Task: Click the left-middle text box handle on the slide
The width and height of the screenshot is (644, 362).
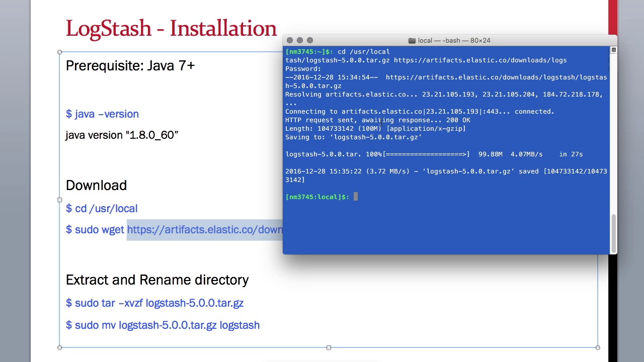Action: coord(59,200)
